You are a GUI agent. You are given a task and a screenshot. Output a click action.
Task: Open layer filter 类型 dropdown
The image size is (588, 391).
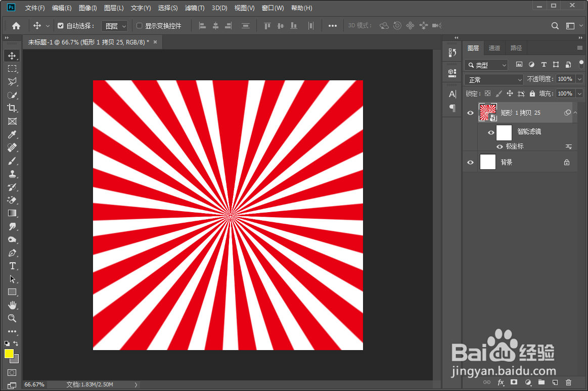tap(486, 65)
